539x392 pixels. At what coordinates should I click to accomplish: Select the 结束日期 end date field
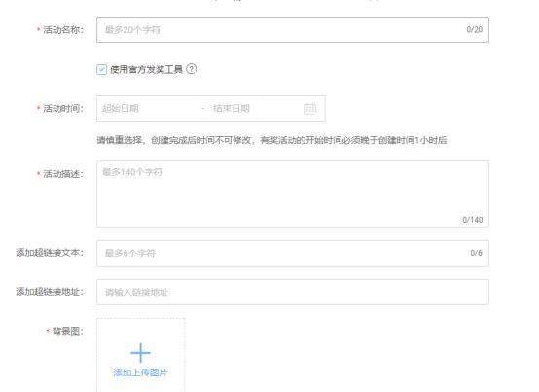coord(254,109)
